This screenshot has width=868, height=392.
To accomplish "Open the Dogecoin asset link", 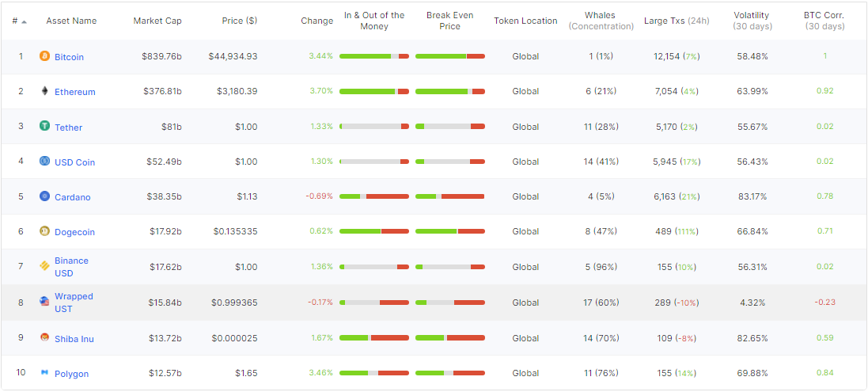I will pyautogui.click(x=74, y=232).
